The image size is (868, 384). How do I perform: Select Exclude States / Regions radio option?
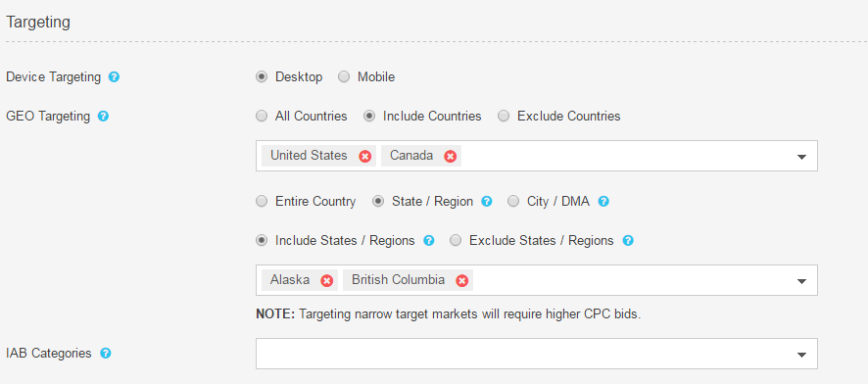456,241
